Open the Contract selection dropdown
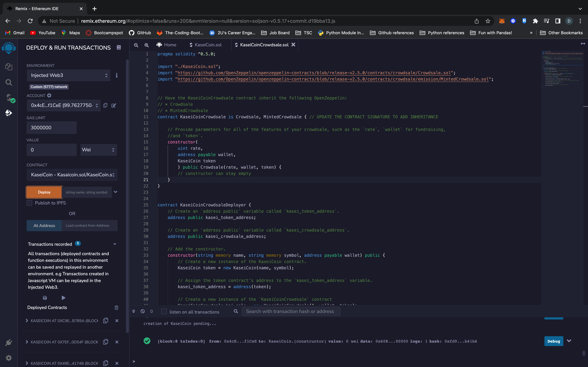 (x=72, y=175)
